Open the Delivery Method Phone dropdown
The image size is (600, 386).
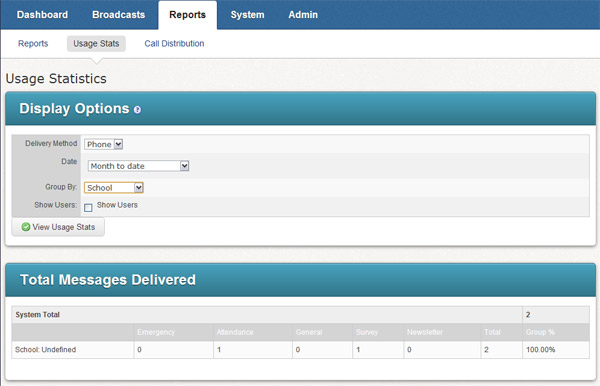(x=103, y=144)
